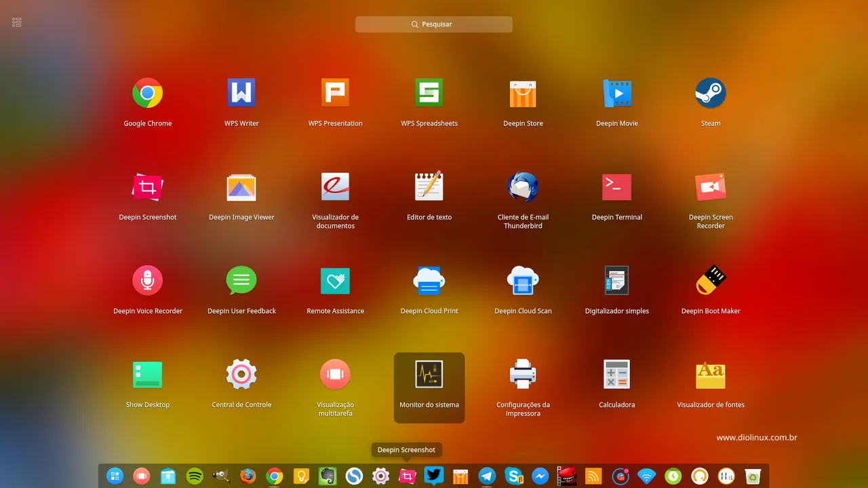This screenshot has width=868, height=488.
Task: Launch Remote Assistance
Action: 335,281
